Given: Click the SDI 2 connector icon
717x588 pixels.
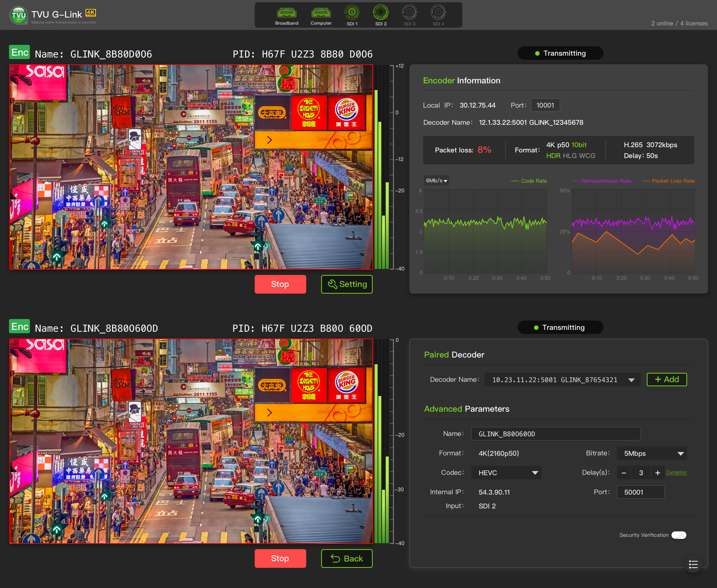Looking at the screenshot, I should point(381,13).
